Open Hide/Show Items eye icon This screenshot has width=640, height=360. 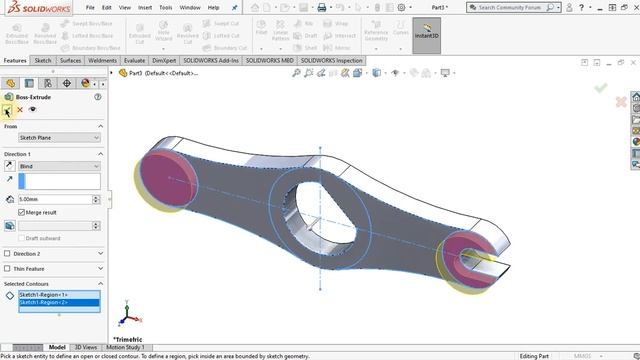coord(395,73)
